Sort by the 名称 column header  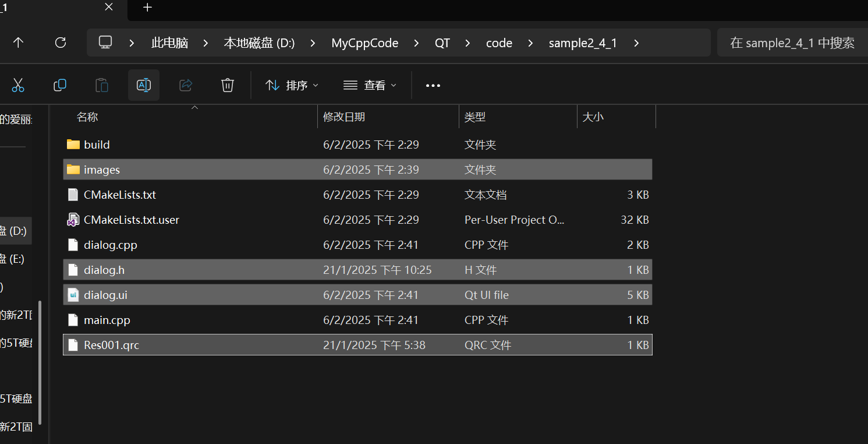point(87,117)
